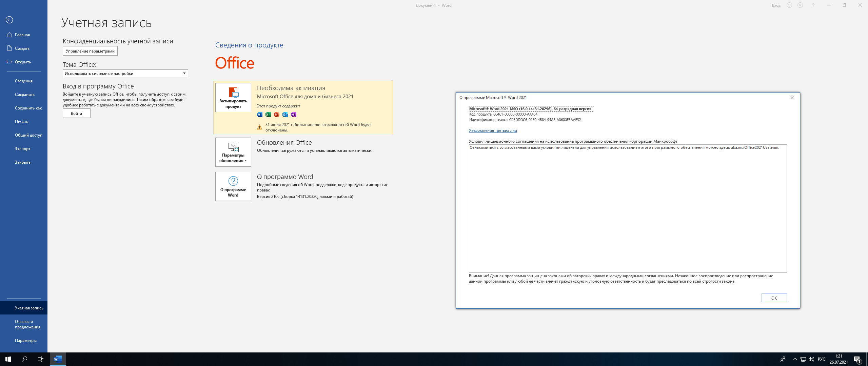This screenshot has height=366, width=868.
Task: Click the taskbar clock showing 1:21
Action: [x=839, y=359]
